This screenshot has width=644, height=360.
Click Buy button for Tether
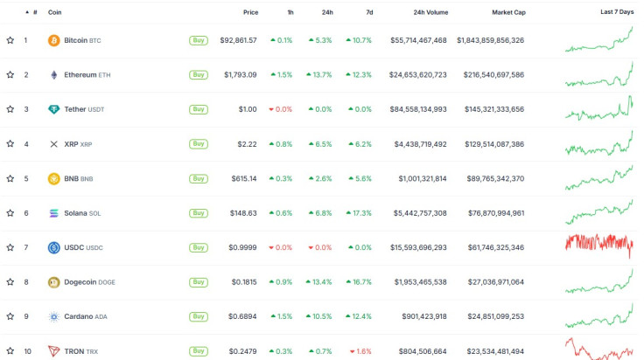pos(199,109)
